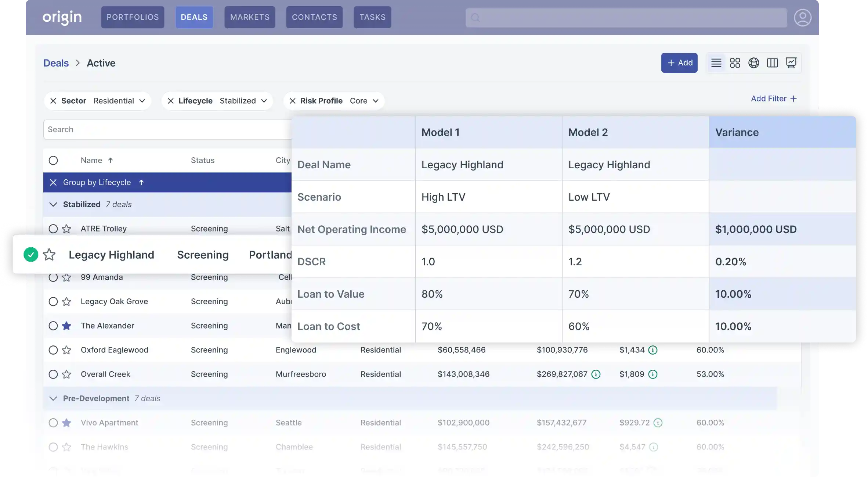The height and width of the screenshot is (477, 868).
Task: Click the Status column header
Action: [203, 160]
